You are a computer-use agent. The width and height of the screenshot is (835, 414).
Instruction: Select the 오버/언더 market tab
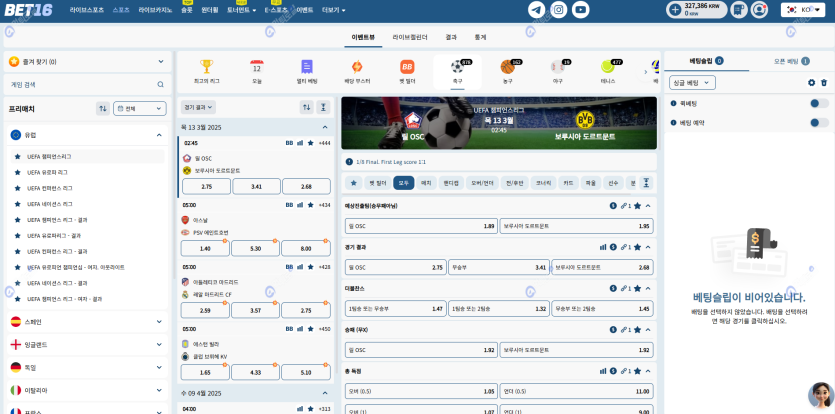click(482, 183)
